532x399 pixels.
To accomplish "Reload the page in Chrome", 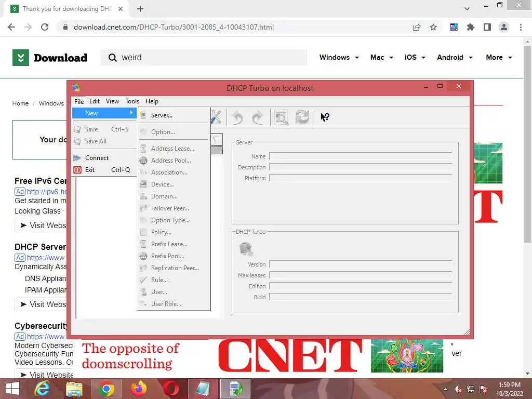I will (x=45, y=27).
